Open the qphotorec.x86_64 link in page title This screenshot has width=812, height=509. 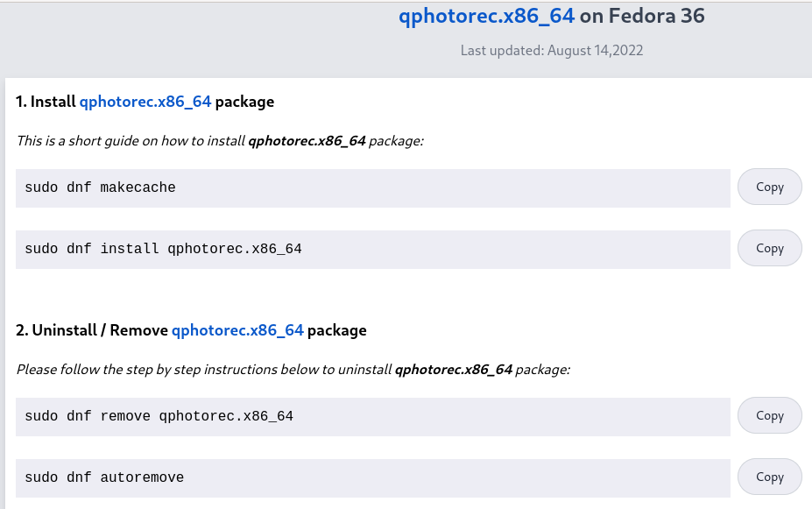coord(486,16)
